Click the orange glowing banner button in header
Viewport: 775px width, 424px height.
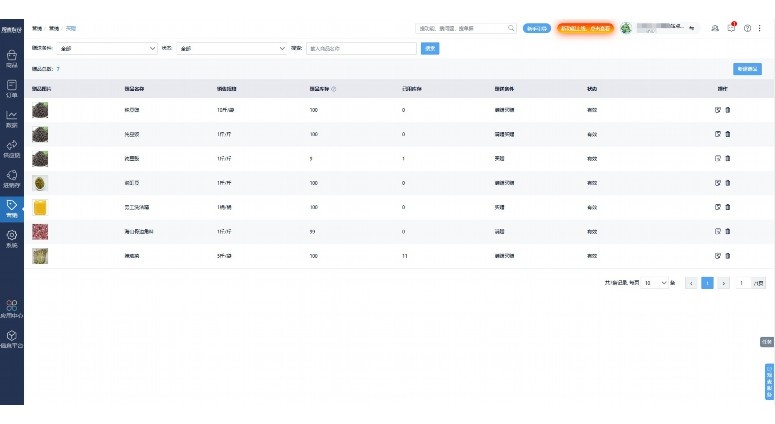pos(585,29)
